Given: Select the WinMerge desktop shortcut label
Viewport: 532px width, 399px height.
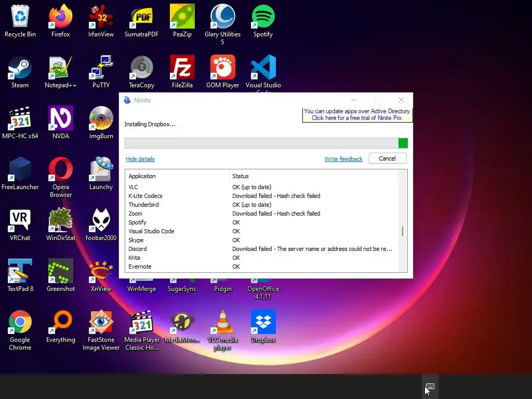Looking at the screenshot, I should [141, 289].
